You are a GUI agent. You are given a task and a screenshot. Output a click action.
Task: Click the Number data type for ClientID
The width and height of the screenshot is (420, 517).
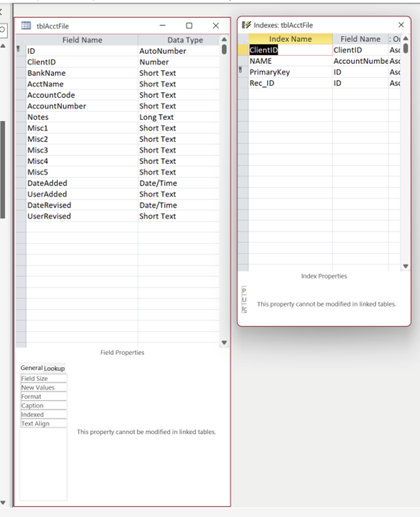(179, 62)
